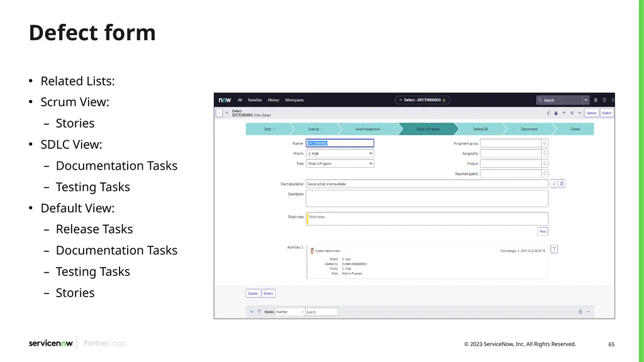Open the All menu in the navbar
The image size is (644, 362).
click(x=240, y=100)
